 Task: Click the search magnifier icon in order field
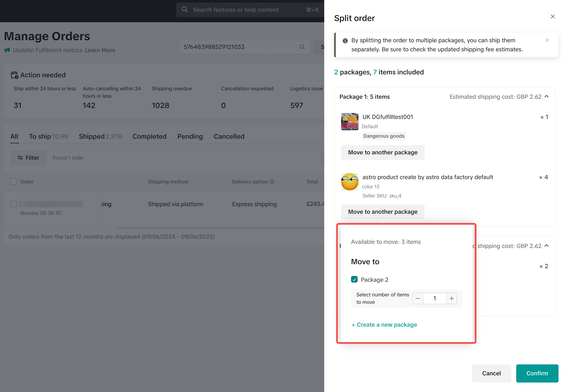click(x=302, y=47)
